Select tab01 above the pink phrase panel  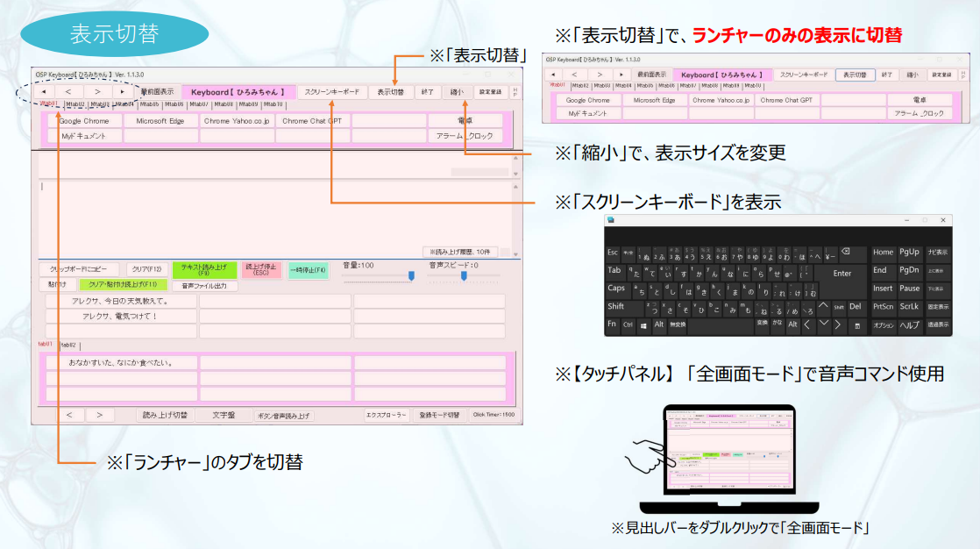coord(45,345)
